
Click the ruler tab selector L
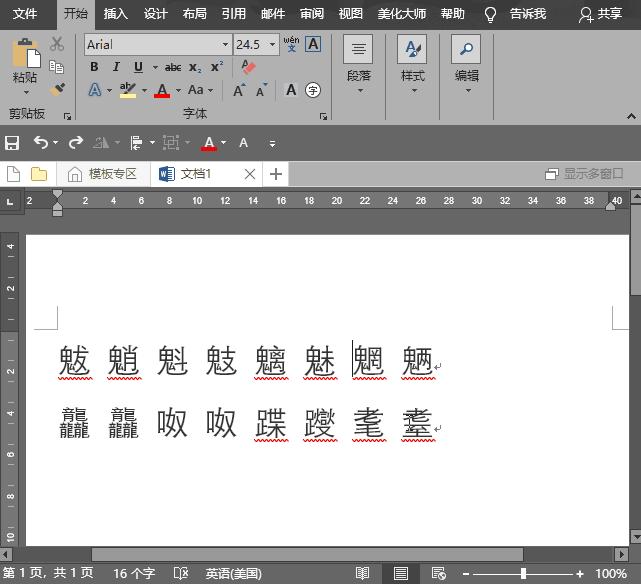(x=10, y=201)
